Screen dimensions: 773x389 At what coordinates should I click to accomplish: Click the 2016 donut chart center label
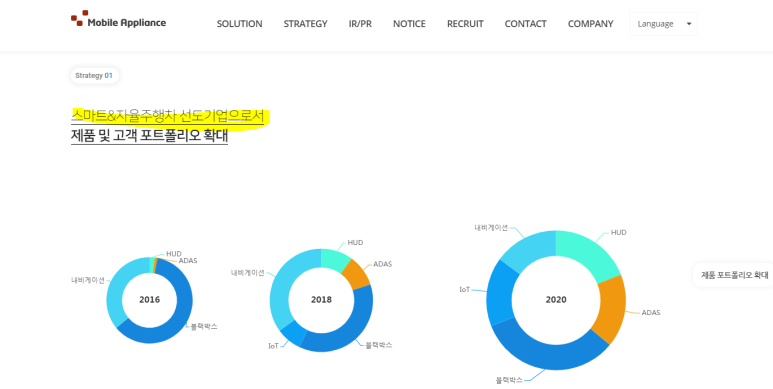tap(149, 299)
